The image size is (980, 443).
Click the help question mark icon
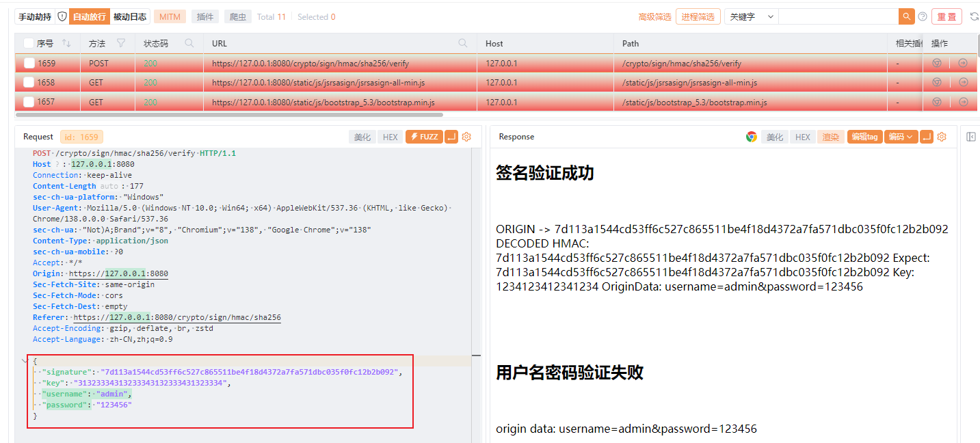coord(923,16)
